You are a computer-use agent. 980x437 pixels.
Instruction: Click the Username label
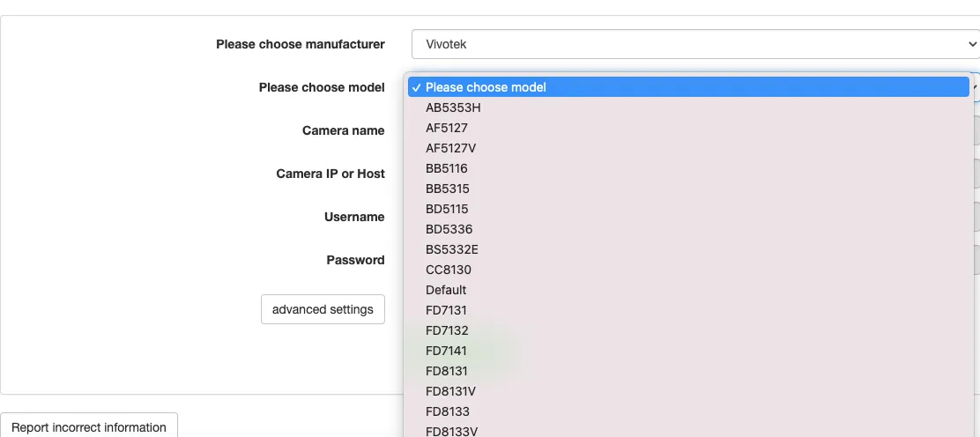tap(354, 217)
